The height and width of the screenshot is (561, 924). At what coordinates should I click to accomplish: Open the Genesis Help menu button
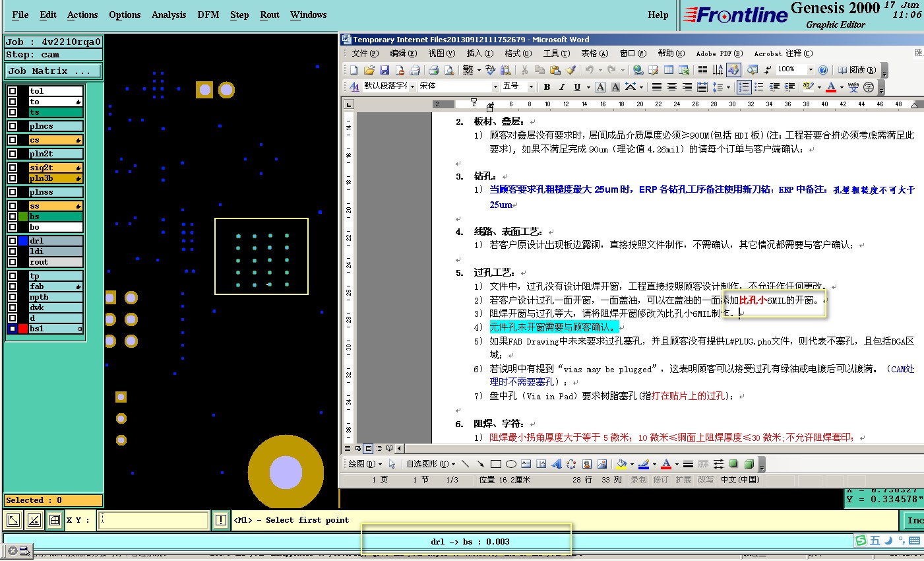point(658,15)
